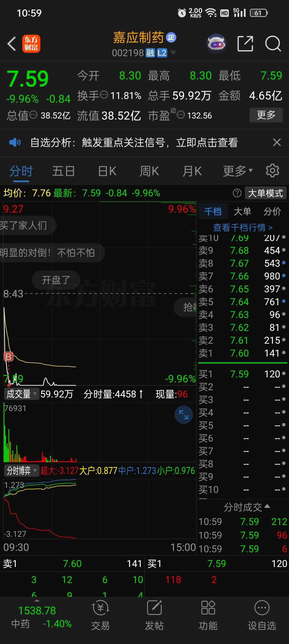Select the 卖9 7.68 order row

(x=242, y=250)
